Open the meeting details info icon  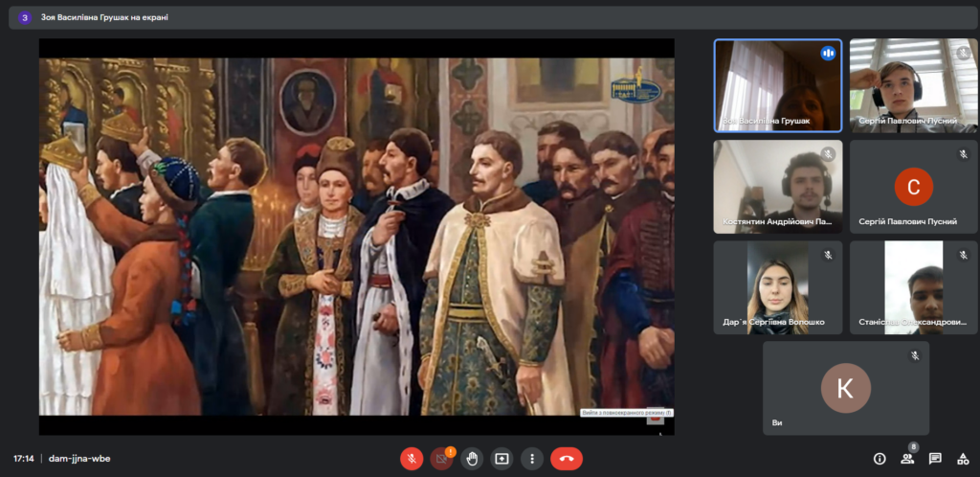879,459
